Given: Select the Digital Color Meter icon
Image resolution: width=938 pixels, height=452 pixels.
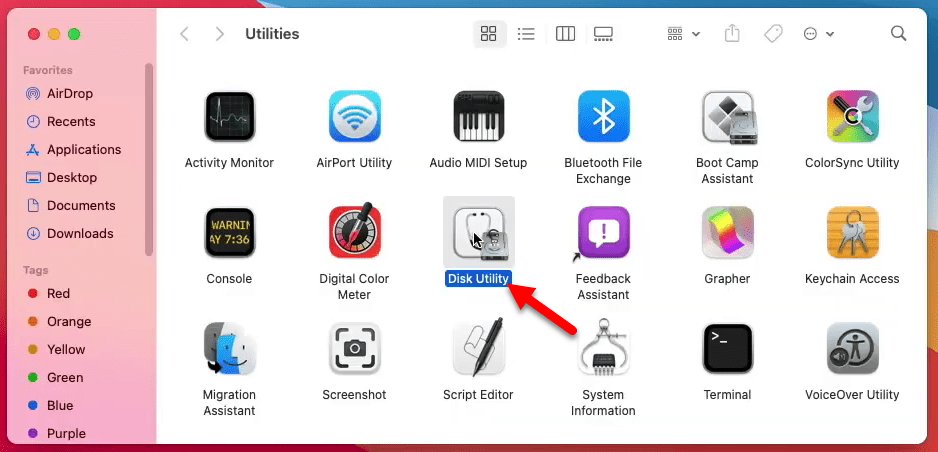Looking at the screenshot, I should 354,233.
